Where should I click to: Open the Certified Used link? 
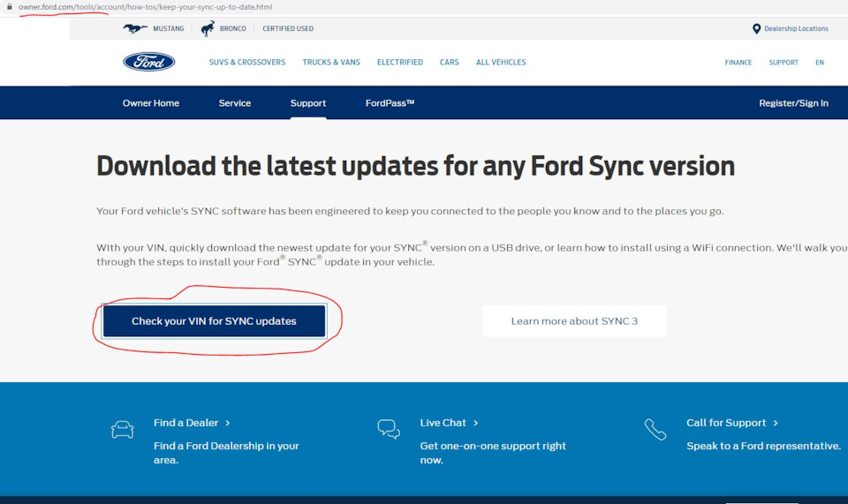[288, 28]
